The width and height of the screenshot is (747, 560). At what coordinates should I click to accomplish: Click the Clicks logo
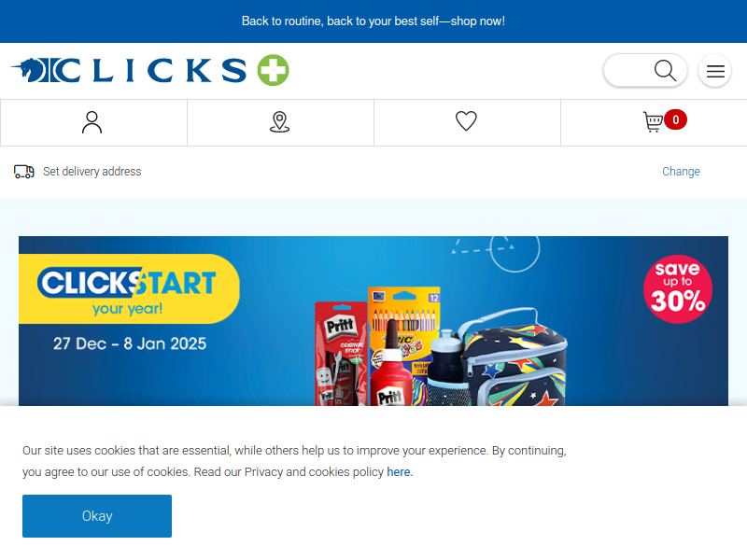click(149, 71)
